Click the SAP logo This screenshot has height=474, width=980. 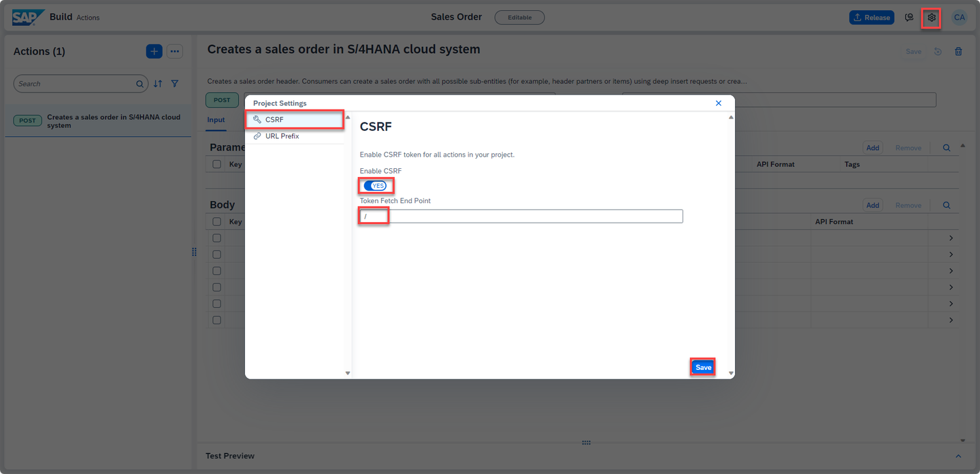coord(29,17)
